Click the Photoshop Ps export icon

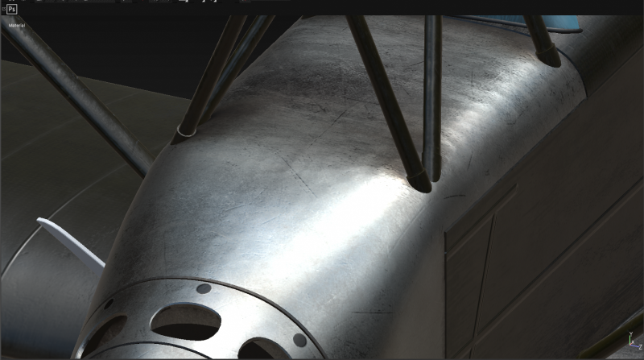(x=12, y=9)
